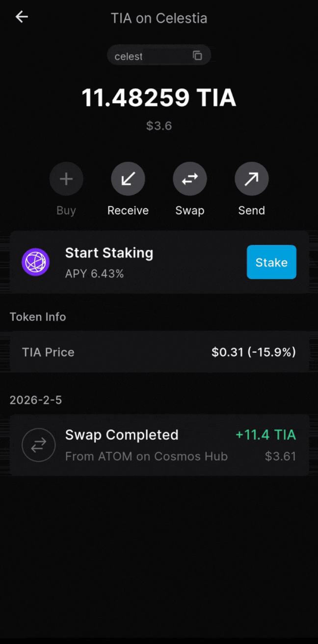Click the 2026-2-5 date header

point(35,400)
